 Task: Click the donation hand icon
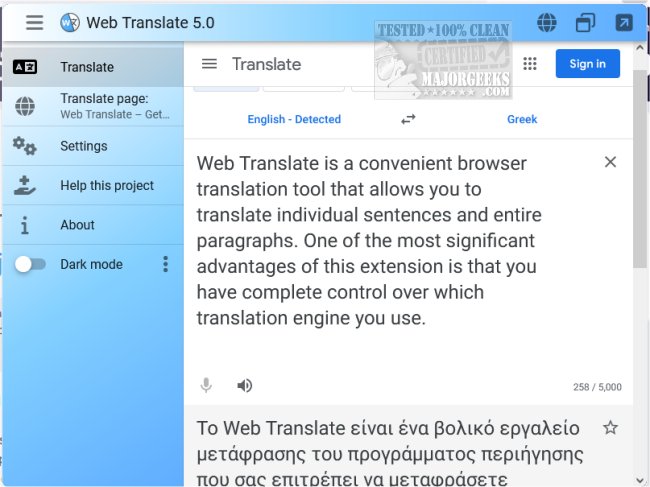pyautogui.click(x=24, y=185)
